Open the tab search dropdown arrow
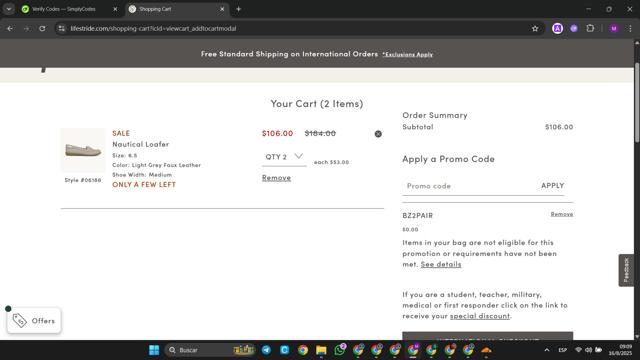Image resolution: width=640 pixels, height=360 pixels. click(9, 9)
